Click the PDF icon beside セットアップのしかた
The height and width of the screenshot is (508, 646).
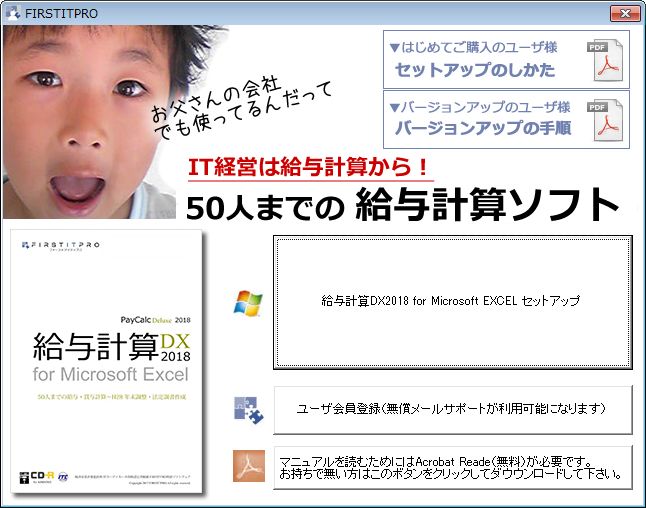(x=605, y=60)
